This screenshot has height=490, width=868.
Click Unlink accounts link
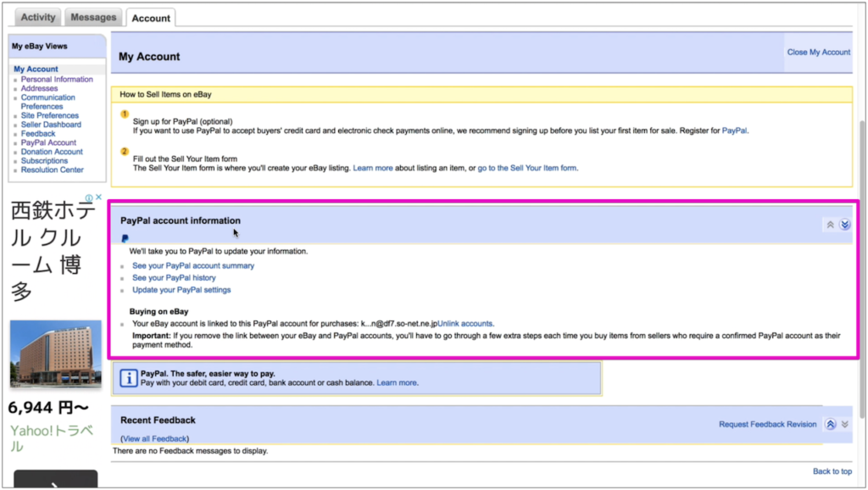465,323
